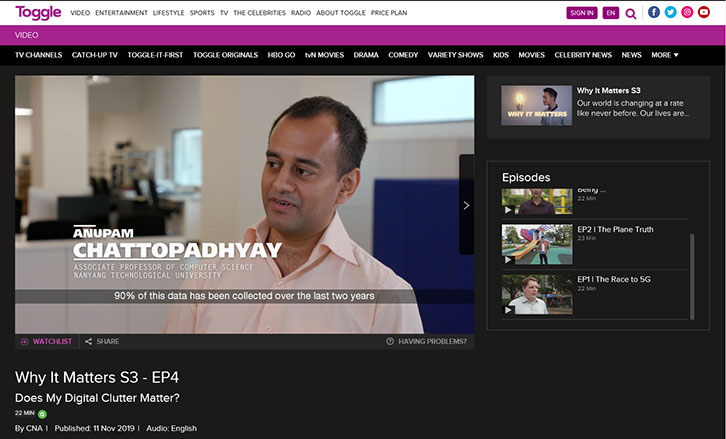Open Toggle's Facebook page icon
Viewport: 726px width, 439px height.
click(654, 13)
